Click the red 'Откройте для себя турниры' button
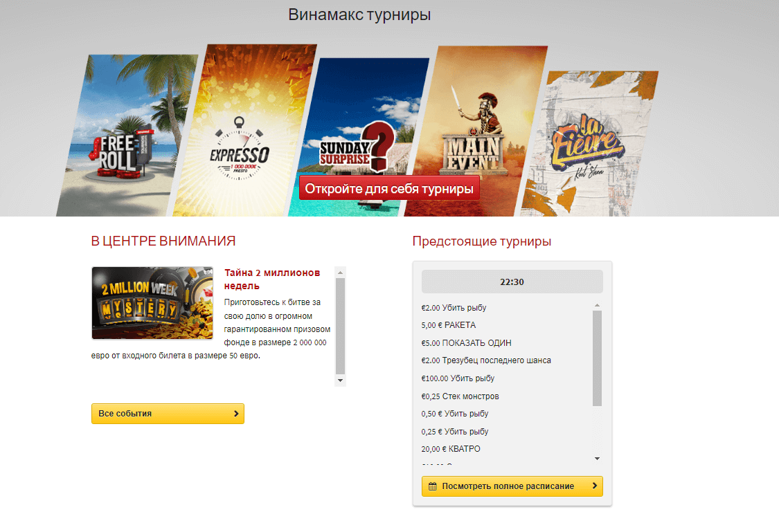 tap(389, 189)
